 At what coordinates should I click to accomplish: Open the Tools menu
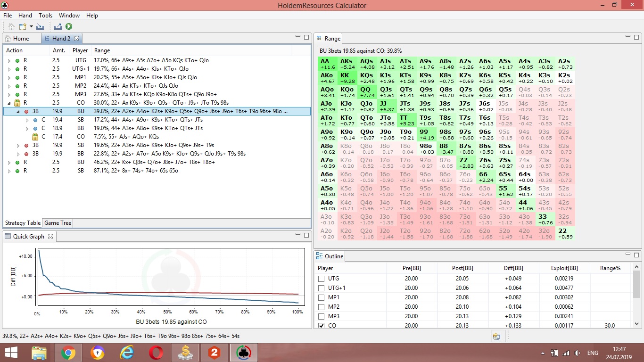coord(46,16)
